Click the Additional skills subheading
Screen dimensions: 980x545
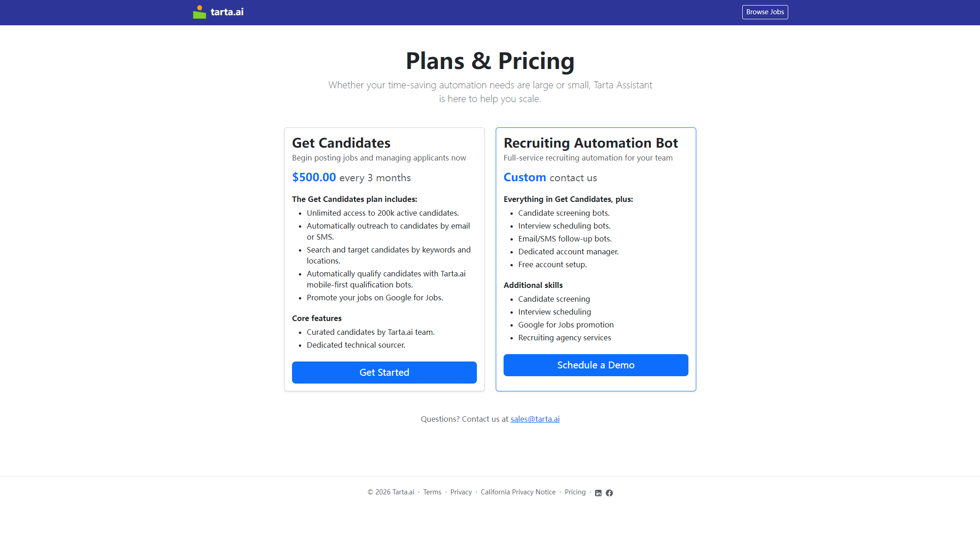(x=533, y=285)
